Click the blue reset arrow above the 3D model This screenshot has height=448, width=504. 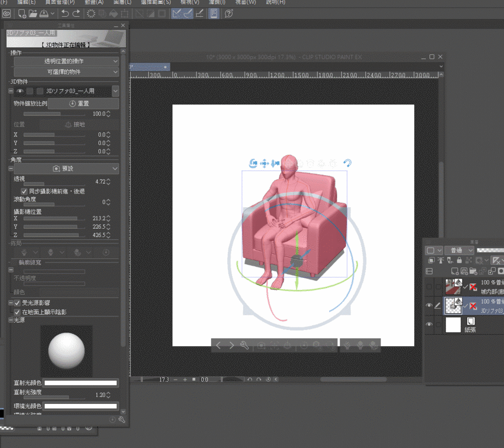[x=347, y=164]
